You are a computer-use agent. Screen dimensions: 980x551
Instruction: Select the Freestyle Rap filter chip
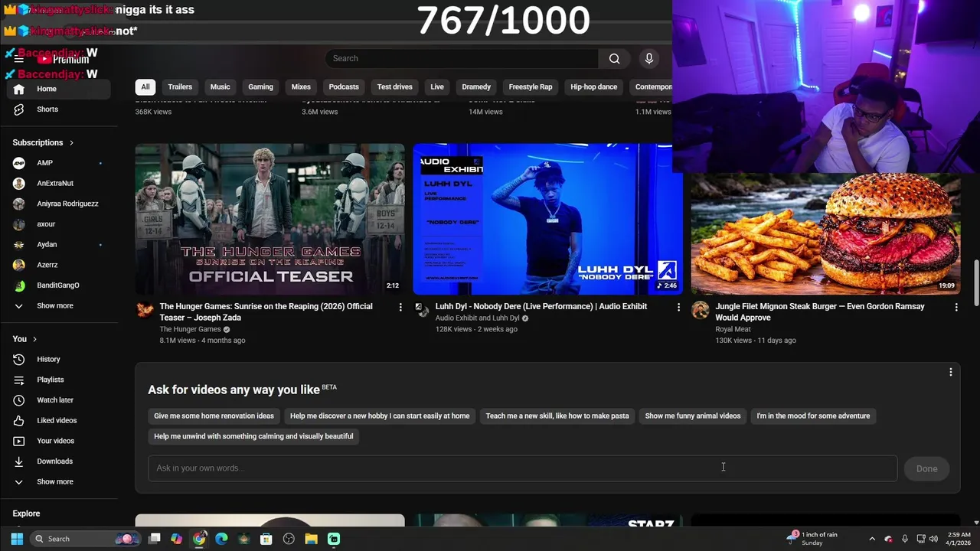point(531,87)
